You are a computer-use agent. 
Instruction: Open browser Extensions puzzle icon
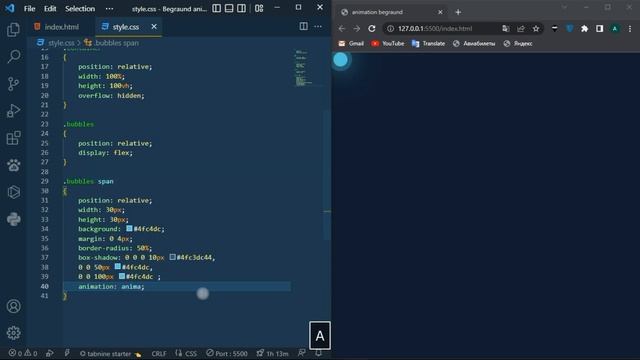click(584, 29)
